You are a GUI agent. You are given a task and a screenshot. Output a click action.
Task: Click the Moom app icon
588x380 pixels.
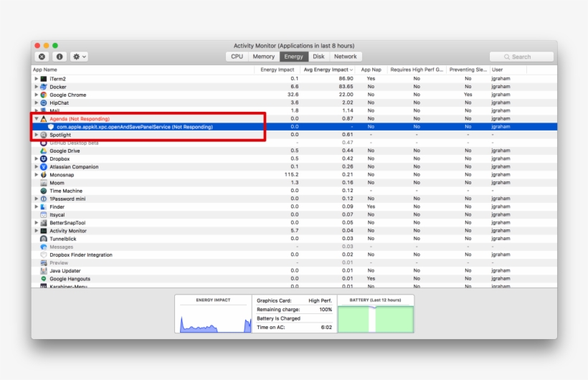click(44, 183)
